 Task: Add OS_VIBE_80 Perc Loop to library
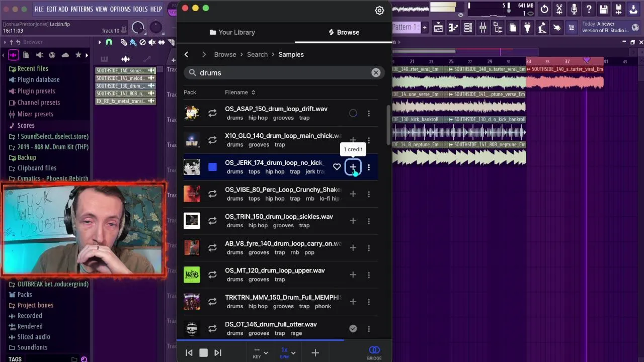click(x=353, y=194)
